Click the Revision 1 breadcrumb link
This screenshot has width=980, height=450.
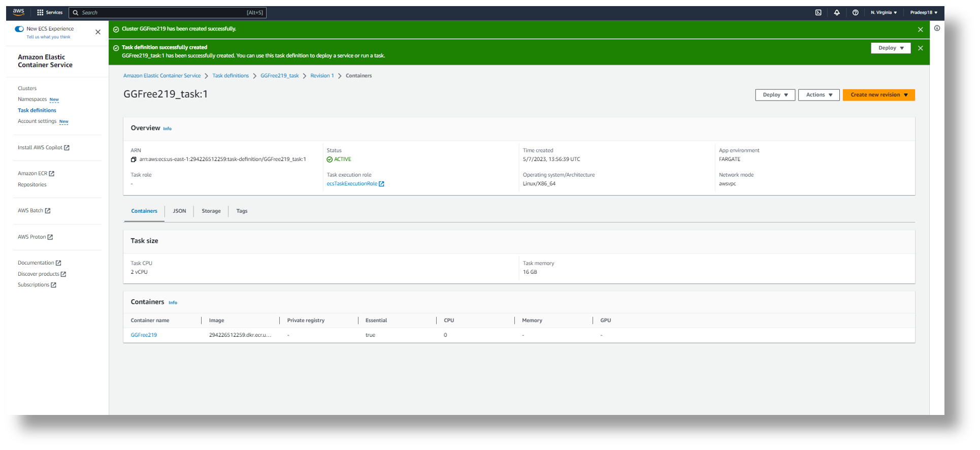(x=322, y=76)
